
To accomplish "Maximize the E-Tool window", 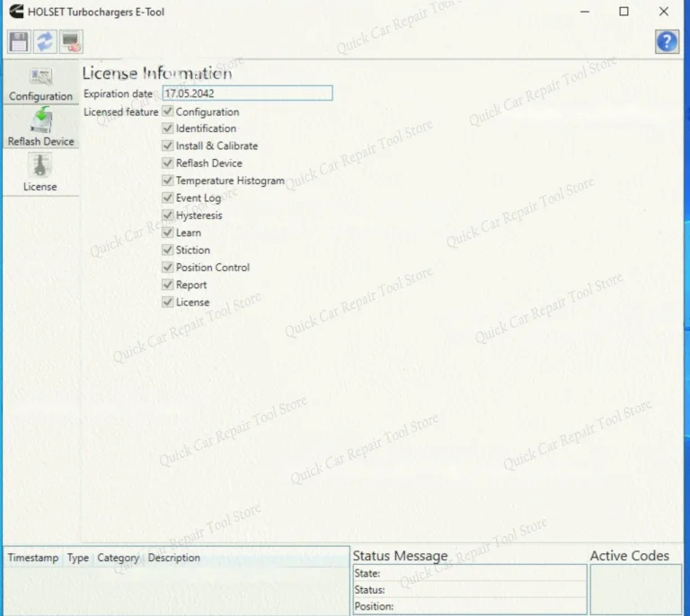I will tap(624, 12).
